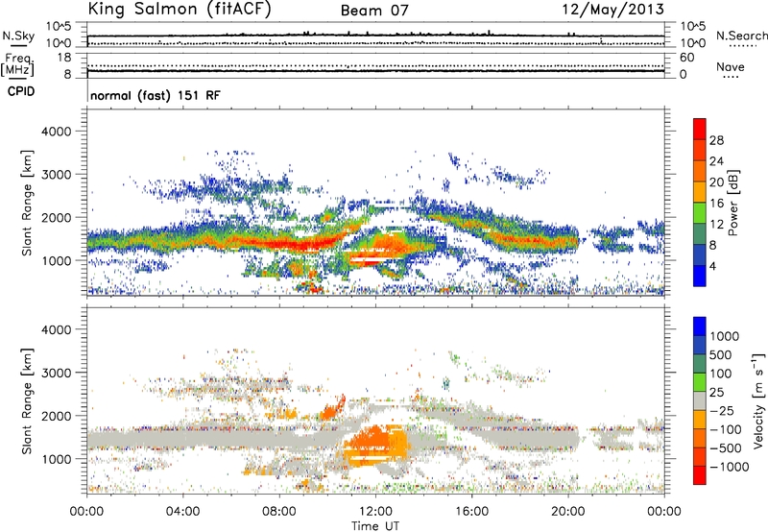Click "Slant Range [km]" label of power panel

pyautogui.click(x=27, y=203)
